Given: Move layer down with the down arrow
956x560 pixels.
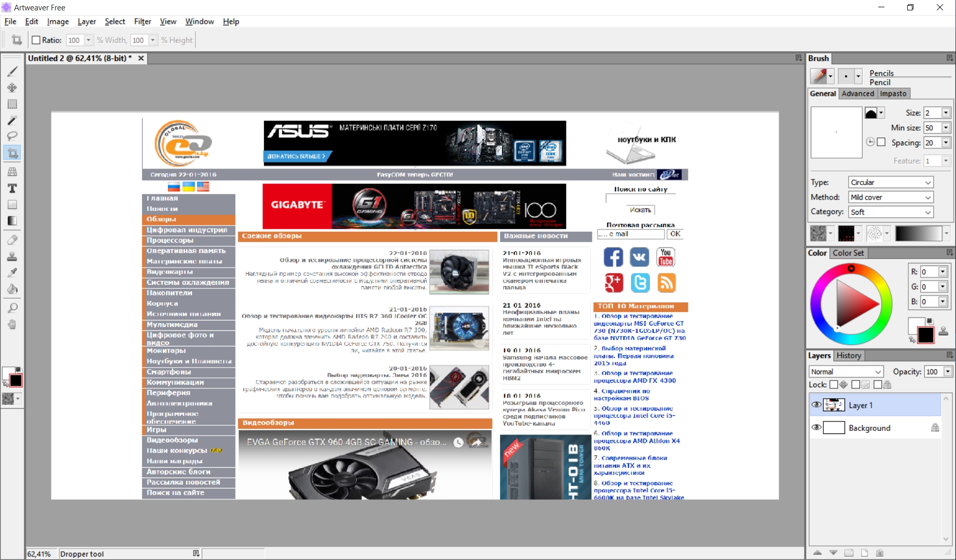Looking at the screenshot, I should (x=833, y=553).
